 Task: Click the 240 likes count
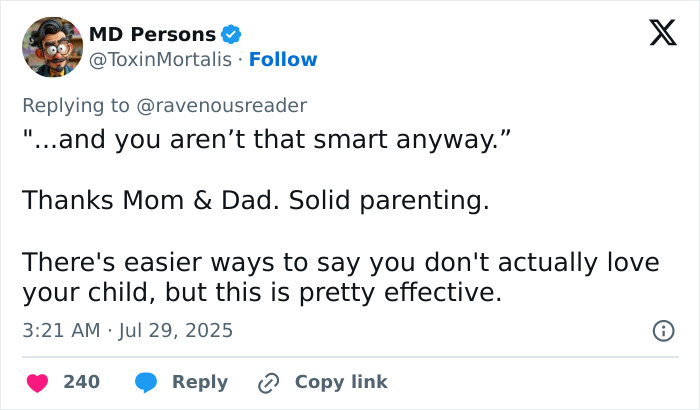pos(81,382)
